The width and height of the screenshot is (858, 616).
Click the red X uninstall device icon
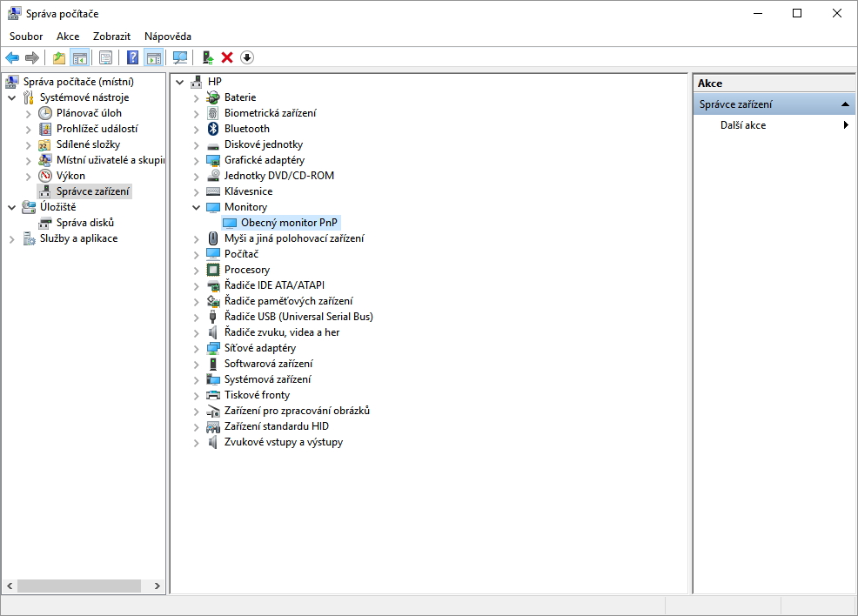click(x=227, y=57)
